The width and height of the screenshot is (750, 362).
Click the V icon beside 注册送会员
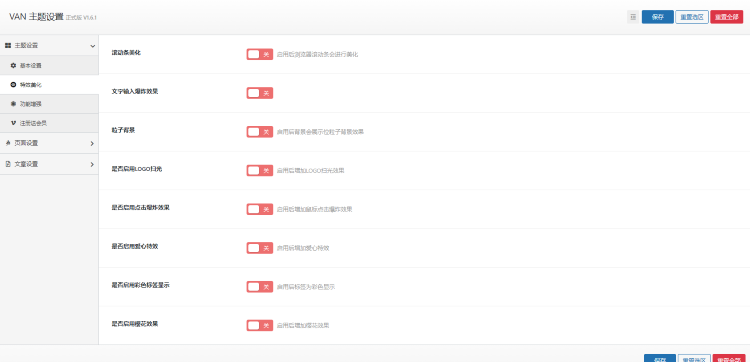coord(13,123)
